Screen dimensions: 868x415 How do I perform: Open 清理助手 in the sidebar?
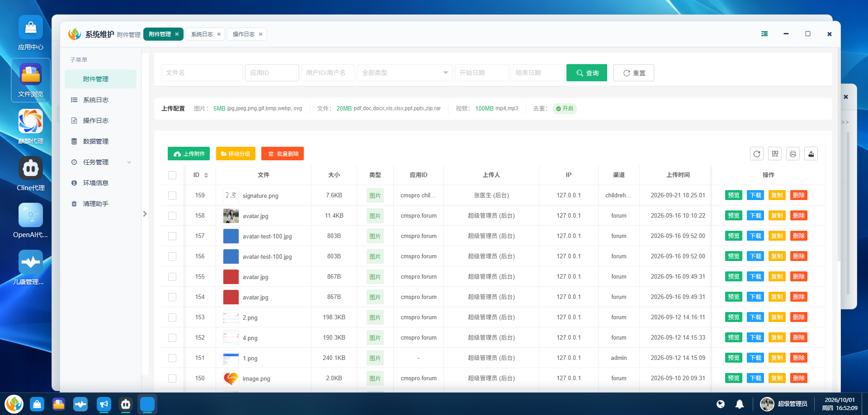(100, 204)
